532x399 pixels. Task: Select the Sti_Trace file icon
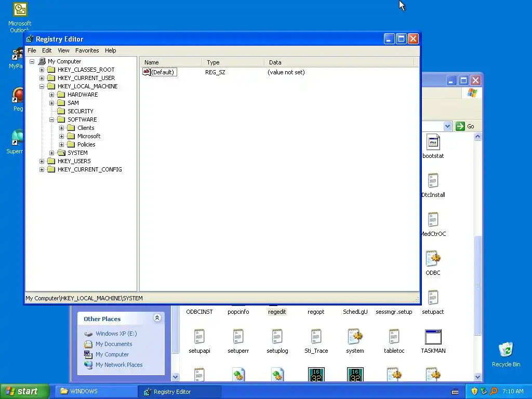316,337
